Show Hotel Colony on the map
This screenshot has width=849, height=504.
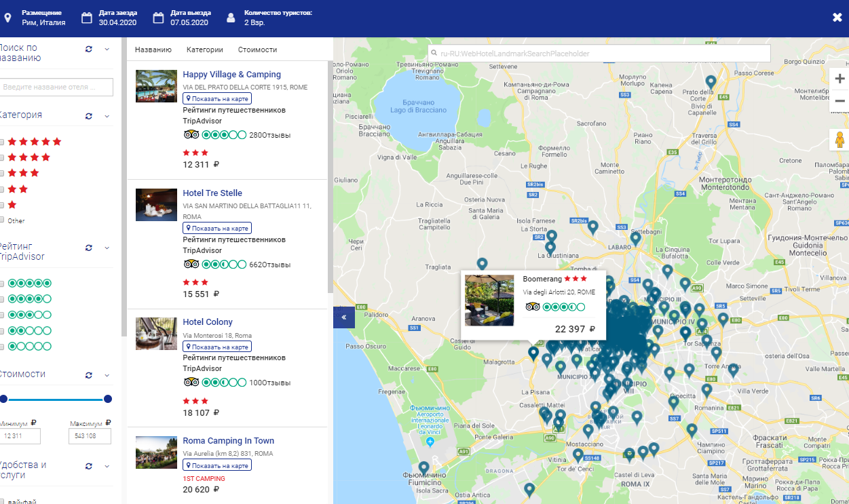coord(217,347)
